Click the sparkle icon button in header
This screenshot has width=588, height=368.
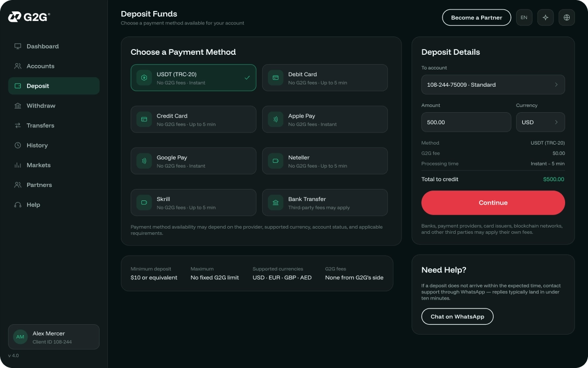click(545, 18)
